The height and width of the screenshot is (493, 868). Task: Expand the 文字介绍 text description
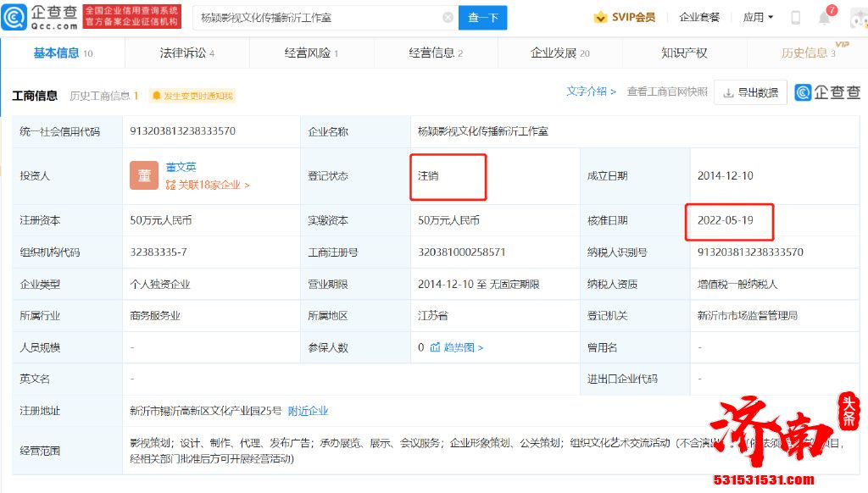pyautogui.click(x=591, y=91)
